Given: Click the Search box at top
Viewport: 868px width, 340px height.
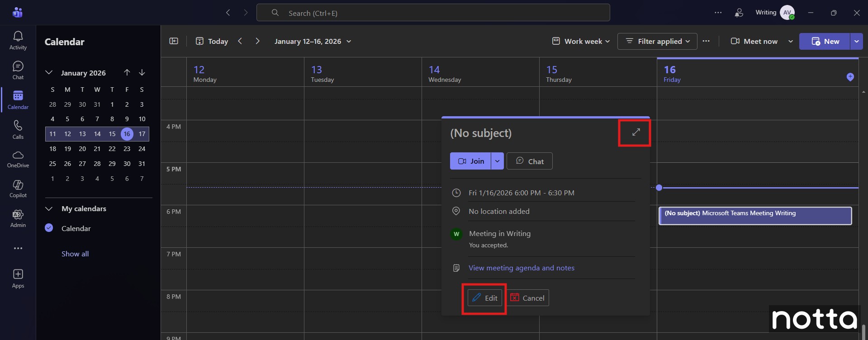Looking at the screenshot, I should 433,13.
